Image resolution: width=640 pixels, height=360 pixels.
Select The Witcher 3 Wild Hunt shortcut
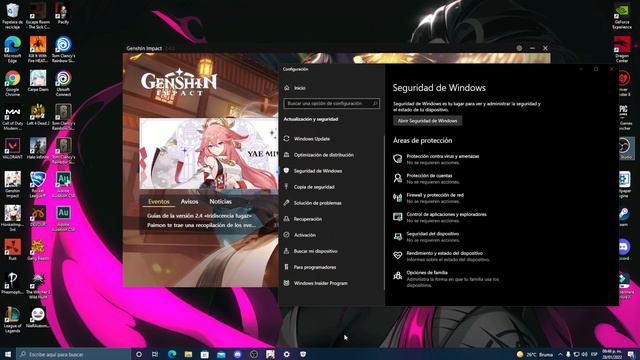(38, 286)
